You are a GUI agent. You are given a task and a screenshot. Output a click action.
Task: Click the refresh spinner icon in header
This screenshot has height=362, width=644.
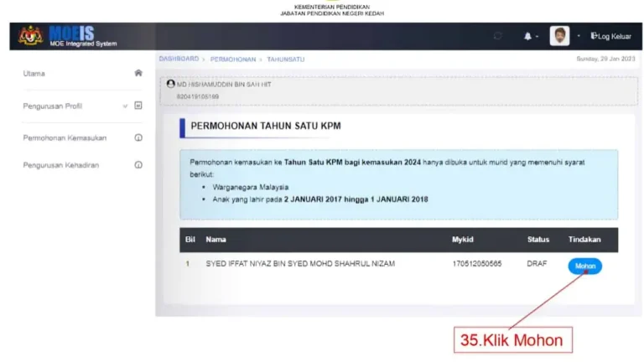coord(498,36)
